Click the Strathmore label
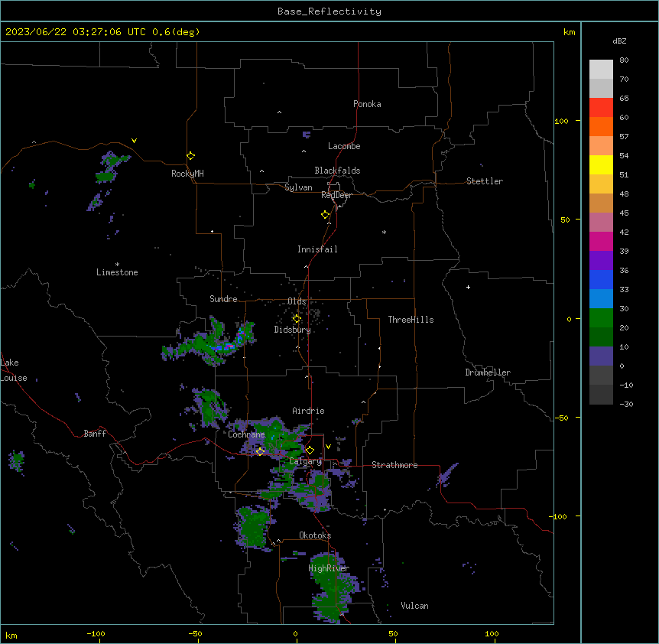This screenshot has width=659, height=644. click(x=394, y=465)
